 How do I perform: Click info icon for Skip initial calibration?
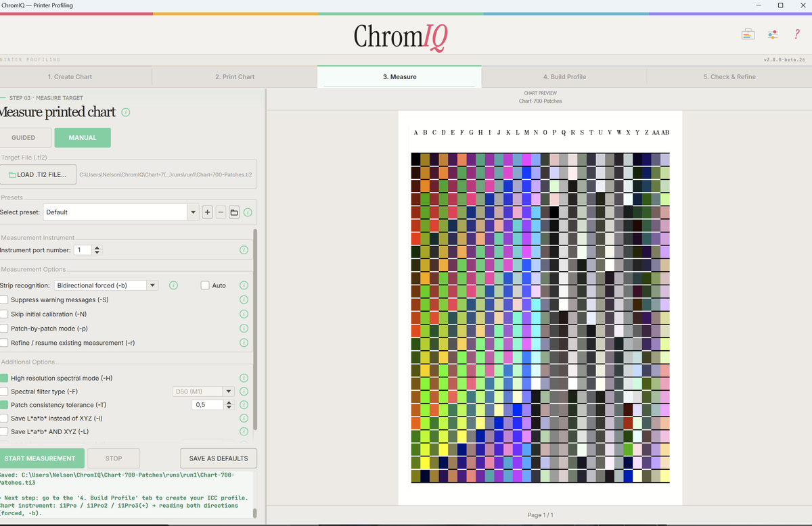tap(244, 314)
